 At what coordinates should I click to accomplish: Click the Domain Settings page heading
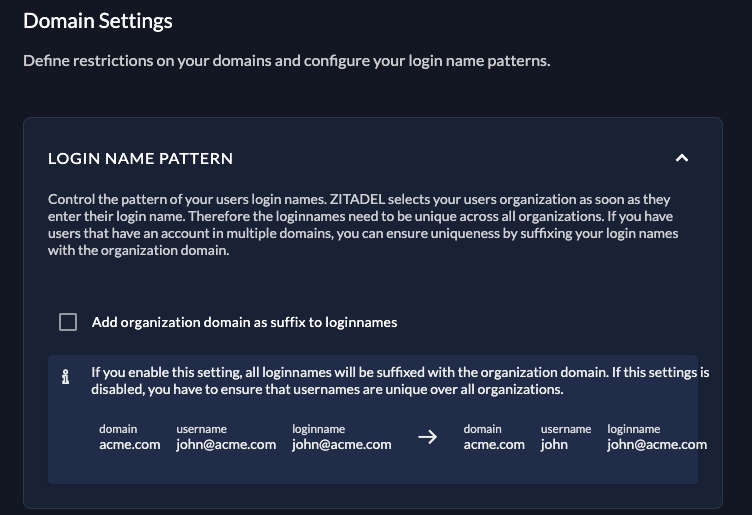[98, 20]
